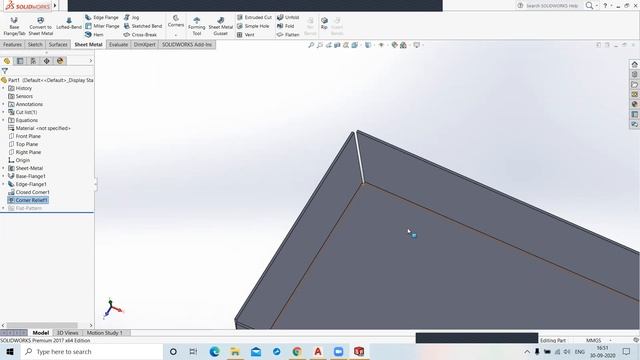Open the DisplayManager panel tab
The height and width of the screenshot is (360, 640).
60,61
